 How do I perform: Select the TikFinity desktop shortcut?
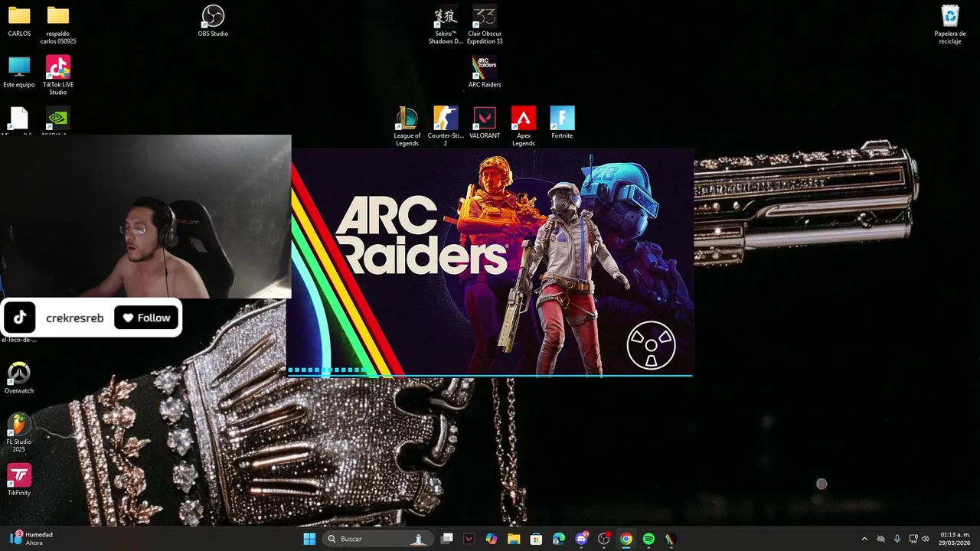(x=19, y=480)
